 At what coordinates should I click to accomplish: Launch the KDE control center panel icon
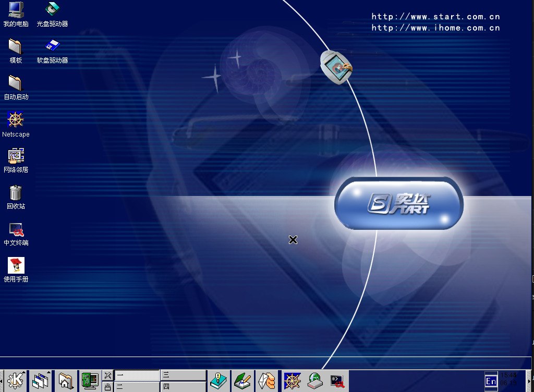(x=90, y=381)
